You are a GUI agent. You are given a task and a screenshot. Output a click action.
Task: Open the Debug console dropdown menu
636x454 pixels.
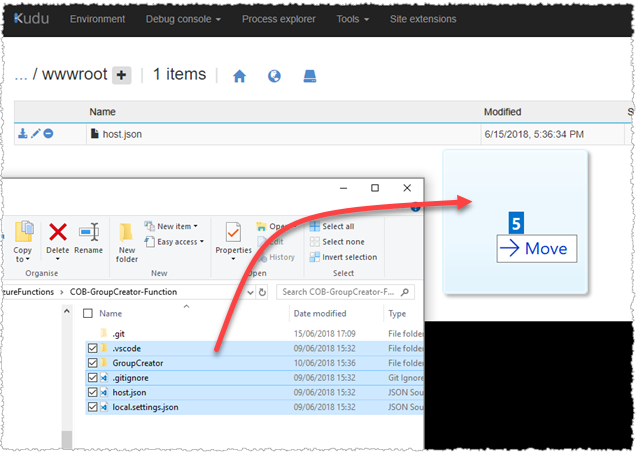click(x=183, y=19)
